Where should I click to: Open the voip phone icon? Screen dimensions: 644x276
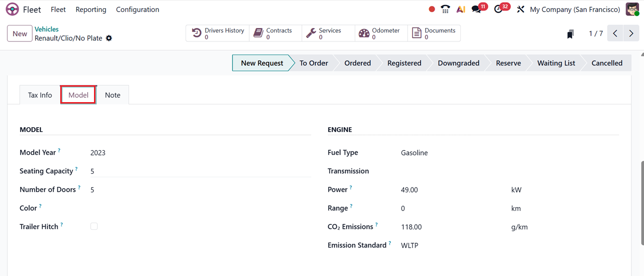[445, 10]
